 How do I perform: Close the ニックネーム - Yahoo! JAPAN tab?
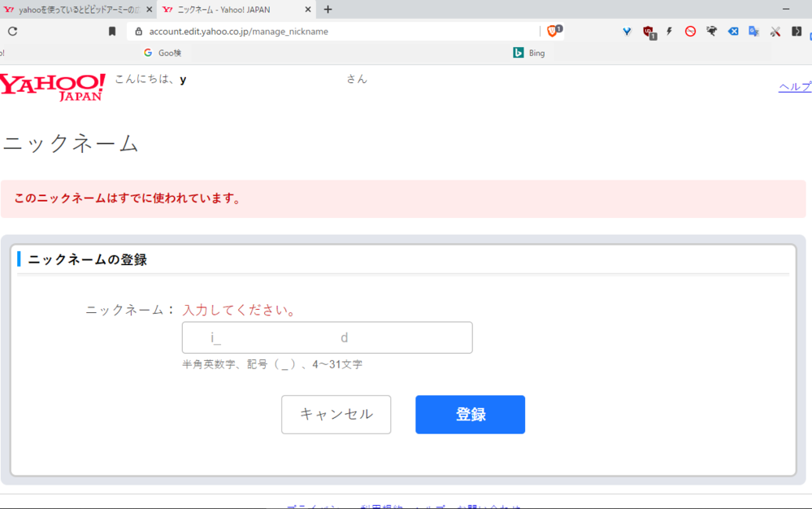tap(308, 10)
